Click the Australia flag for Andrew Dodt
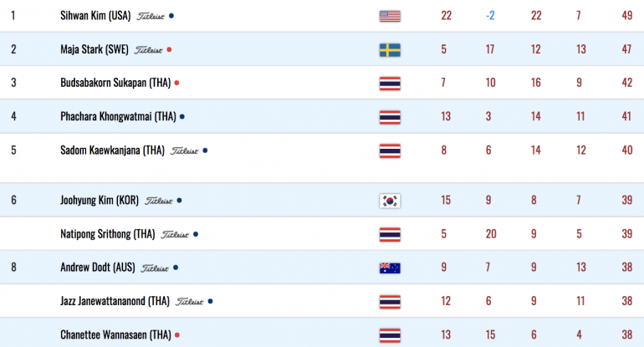 pos(390,268)
